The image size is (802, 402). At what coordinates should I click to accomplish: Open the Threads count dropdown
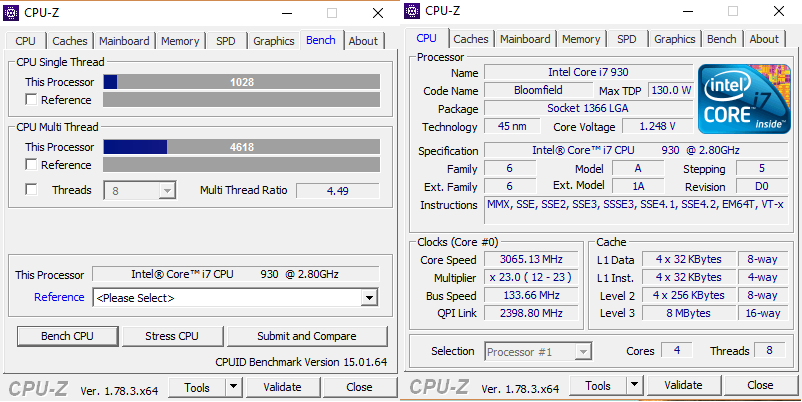[167, 190]
